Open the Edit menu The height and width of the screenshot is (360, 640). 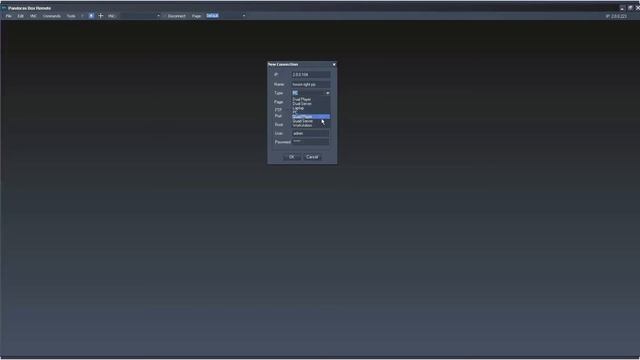20,16
